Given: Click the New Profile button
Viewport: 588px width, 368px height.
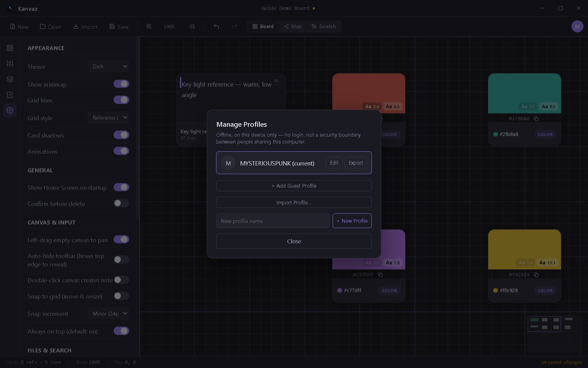Looking at the screenshot, I should point(352,221).
